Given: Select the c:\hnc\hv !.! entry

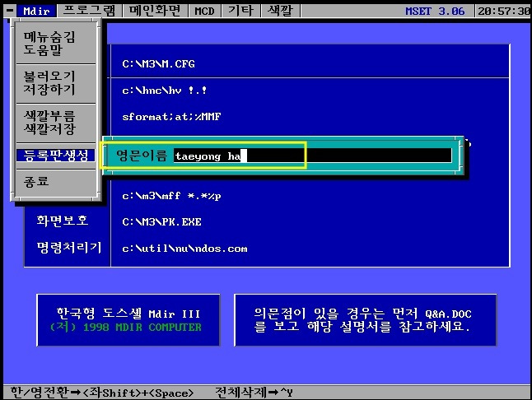Looking at the screenshot, I should pyautogui.click(x=165, y=91).
